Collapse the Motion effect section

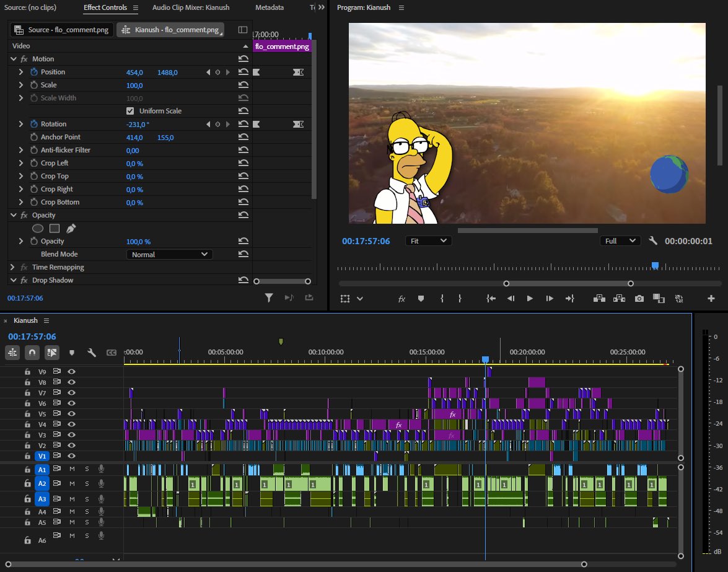point(14,58)
